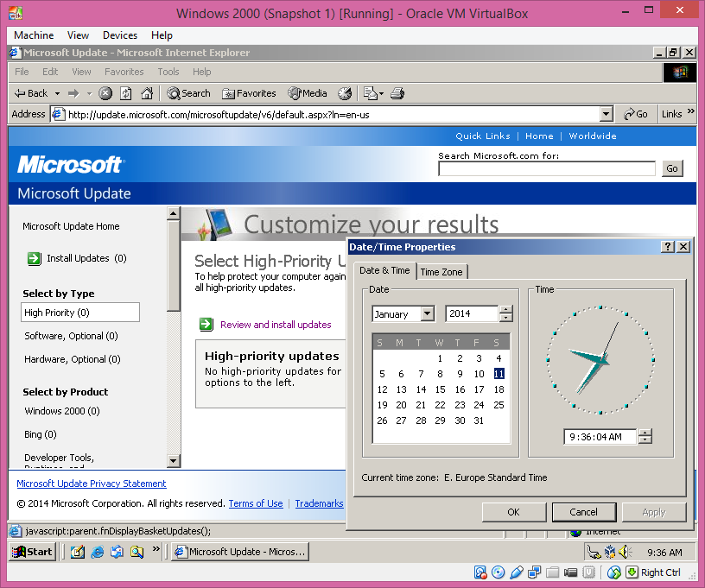Open the Media pane in the IE toolbar

pyautogui.click(x=308, y=93)
